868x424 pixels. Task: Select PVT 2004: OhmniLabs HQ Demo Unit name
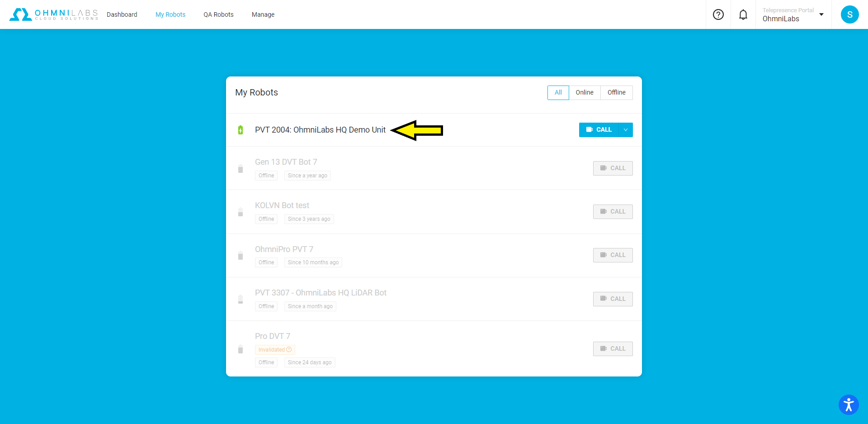(320, 130)
